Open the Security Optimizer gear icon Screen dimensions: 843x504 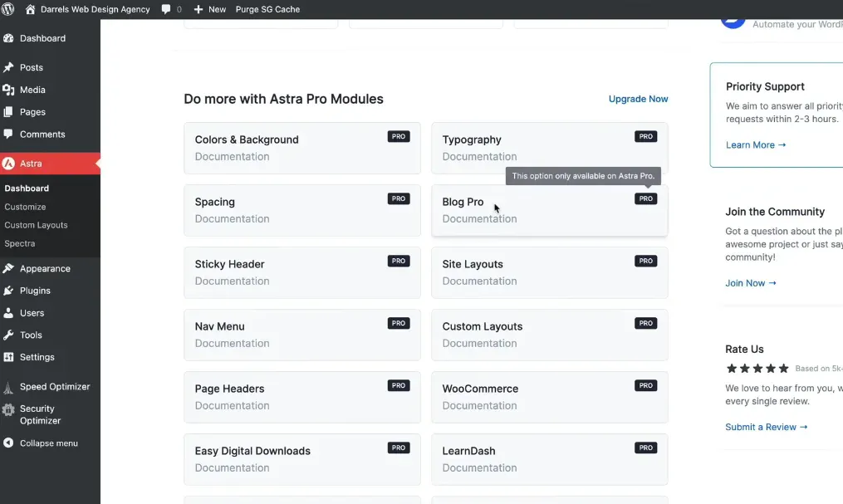pyautogui.click(x=8, y=409)
